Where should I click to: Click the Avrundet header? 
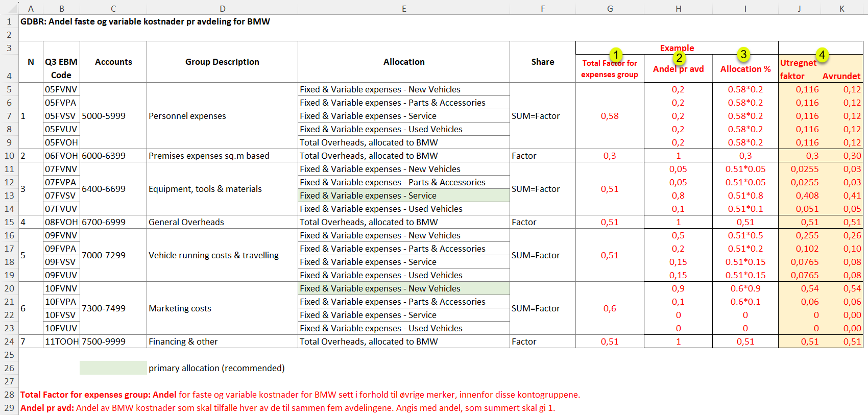click(841, 76)
